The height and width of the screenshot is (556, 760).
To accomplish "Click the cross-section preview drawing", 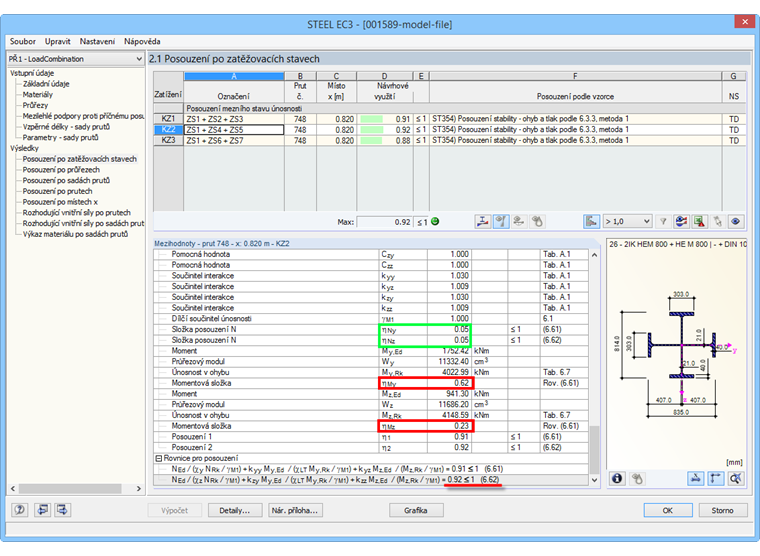I will (x=679, y=355).
